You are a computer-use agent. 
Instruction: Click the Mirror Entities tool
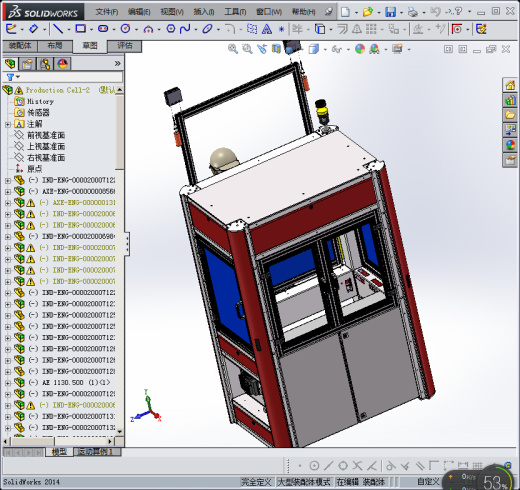[x=357, y=29]
